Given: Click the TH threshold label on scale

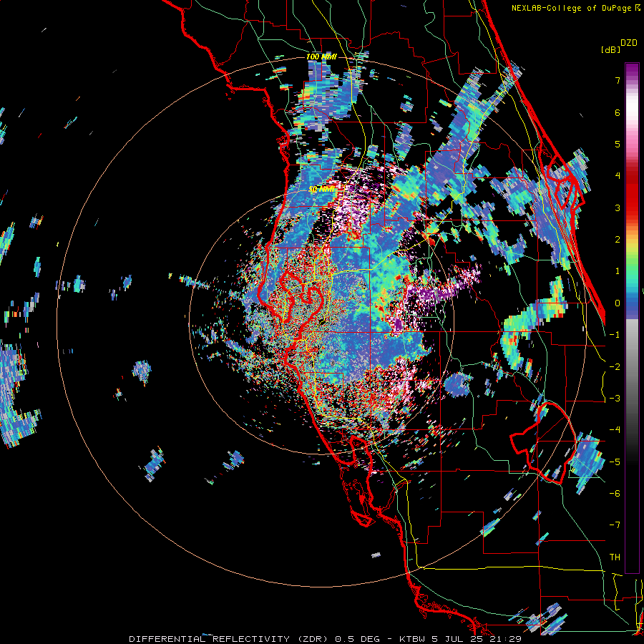Looking at the screenshot, I should tap(615, 557).
